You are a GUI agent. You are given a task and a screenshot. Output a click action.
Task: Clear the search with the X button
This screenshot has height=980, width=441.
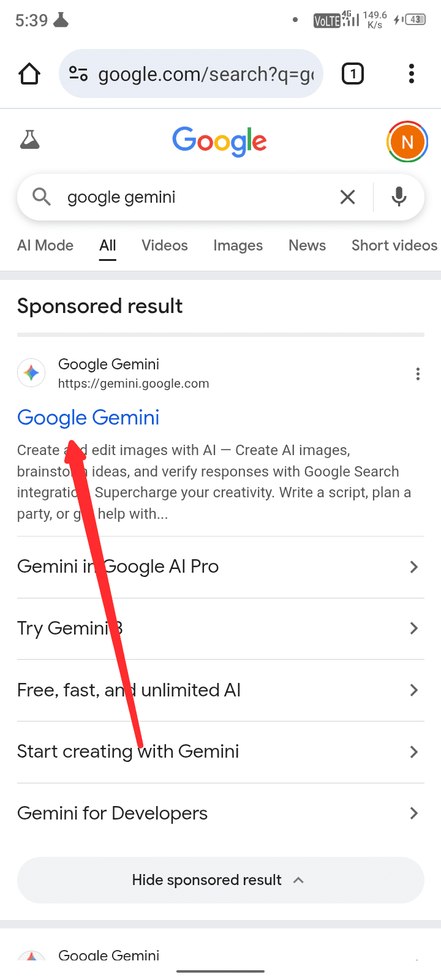pyautogui.click(x=347, y=197)
